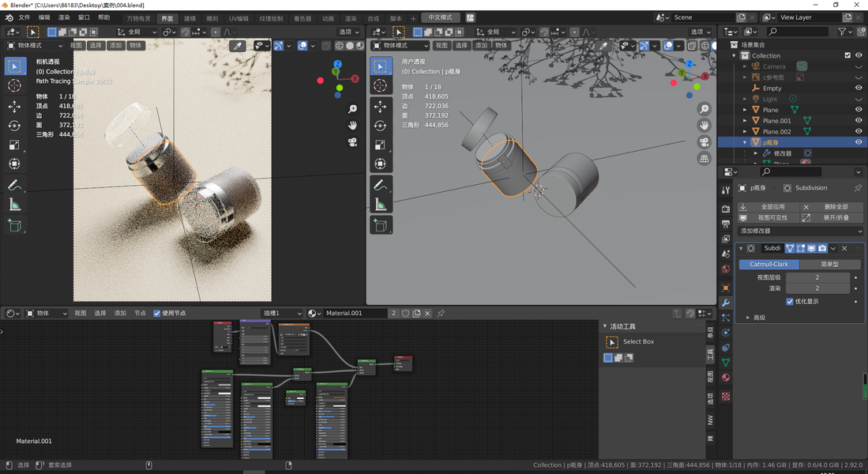This screenshot has height=474, width=868.
Task: Hide Plane.002 via its eye icon
Action: pyautogui.click(x=859, y=131)
